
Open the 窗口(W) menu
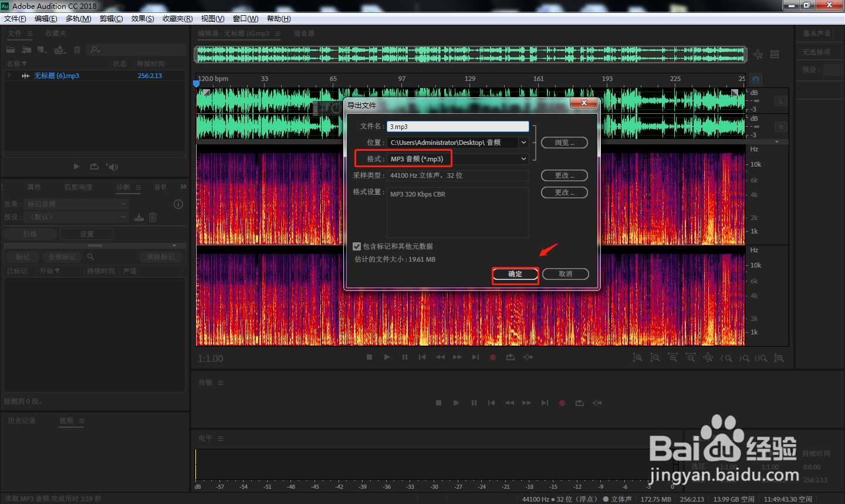[x=245, y=19]
